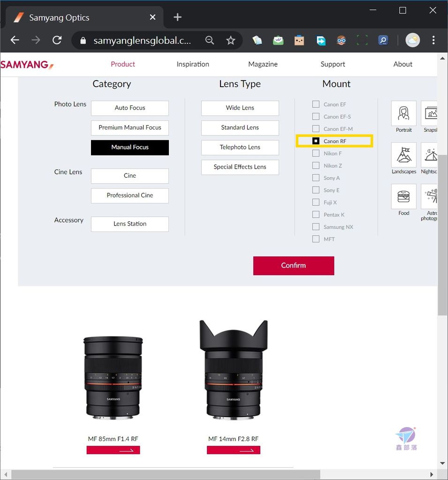Uncheck the Canon RF mount checkbox
Screen dimensions: 448x480
tap(316, 141)
